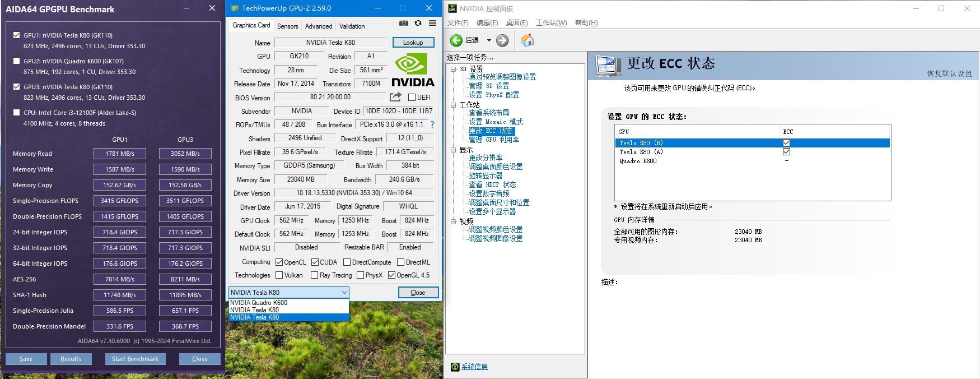
Task: Click Save button in AIDA64
Action: click(x=26, y=359)
